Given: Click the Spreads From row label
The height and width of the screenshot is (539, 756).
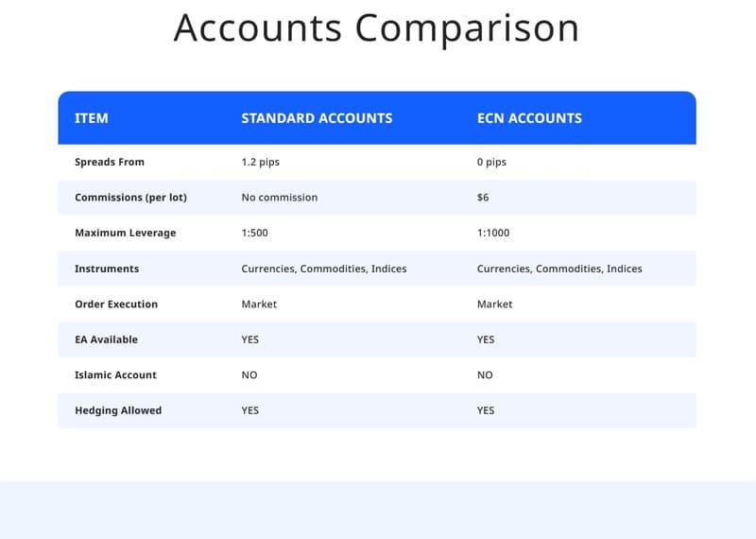Looking at the screenshot, I should click(x=110, y=162).
